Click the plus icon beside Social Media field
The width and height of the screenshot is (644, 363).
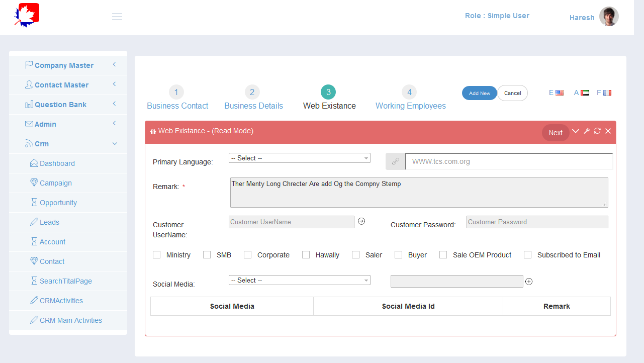529,282
